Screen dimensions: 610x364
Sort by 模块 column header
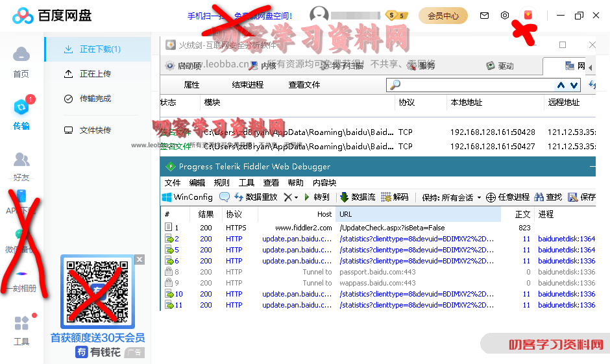[212, 103]
